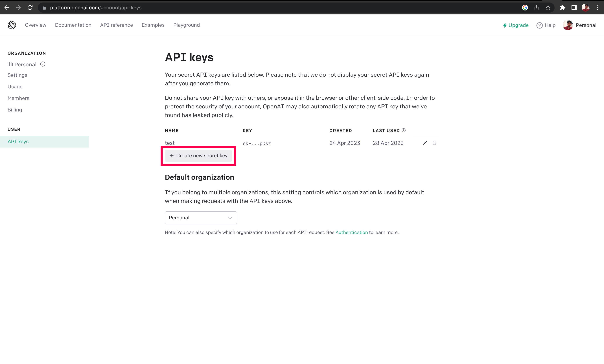This screenshot has height=364, width=604.
Task: Open the Chrome three-dot menu
Action: [x=597, y=8]
